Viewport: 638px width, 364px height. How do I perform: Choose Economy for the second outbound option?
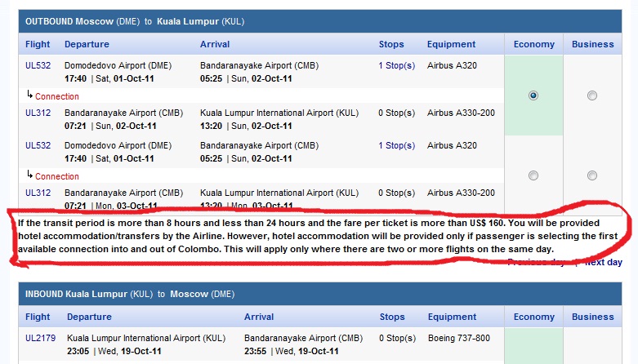(533, 175)
